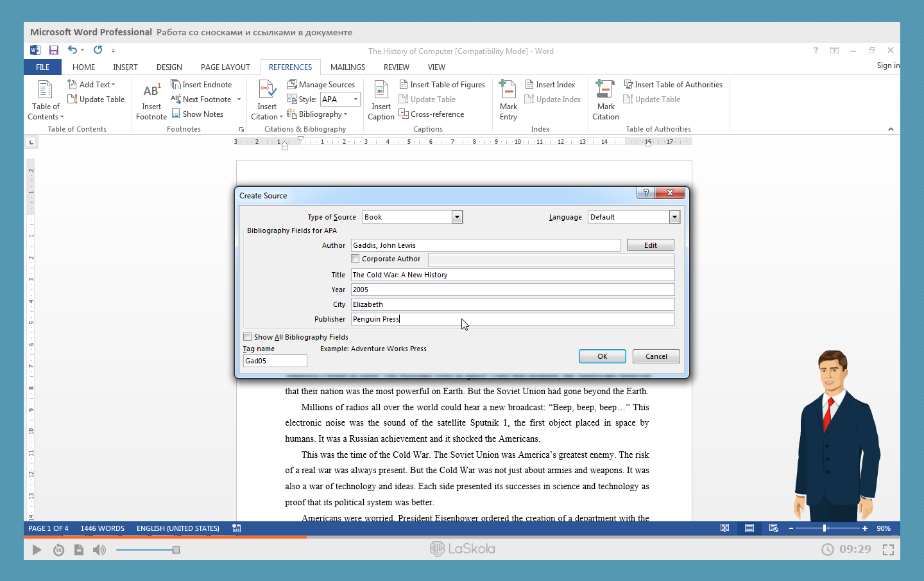Open the PAGE LAYOUT tab
924x581 pixels.
pos(225,67)
